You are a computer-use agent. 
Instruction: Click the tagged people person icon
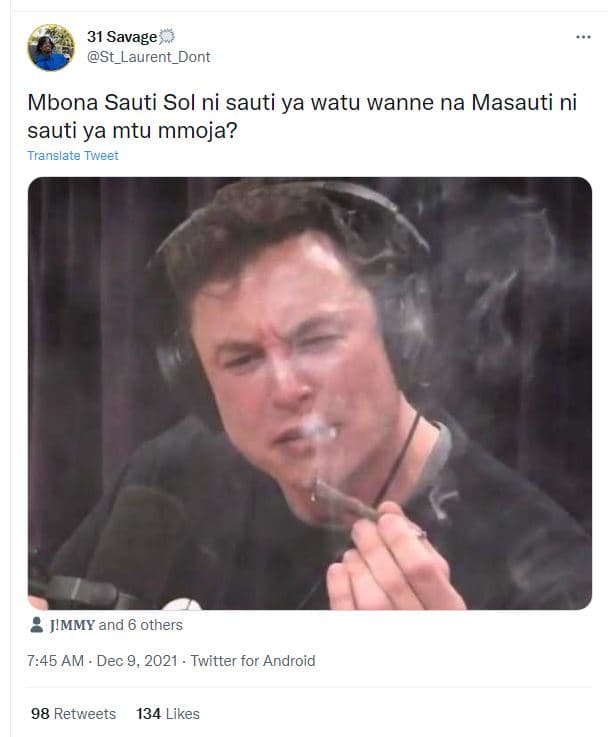(x=36, y=625)
